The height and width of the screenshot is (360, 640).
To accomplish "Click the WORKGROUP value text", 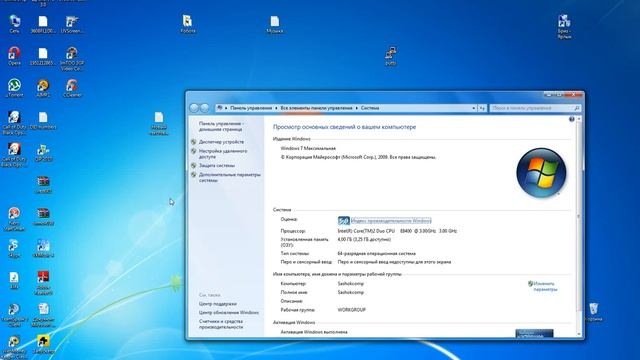I will click(x=351, y=310).
